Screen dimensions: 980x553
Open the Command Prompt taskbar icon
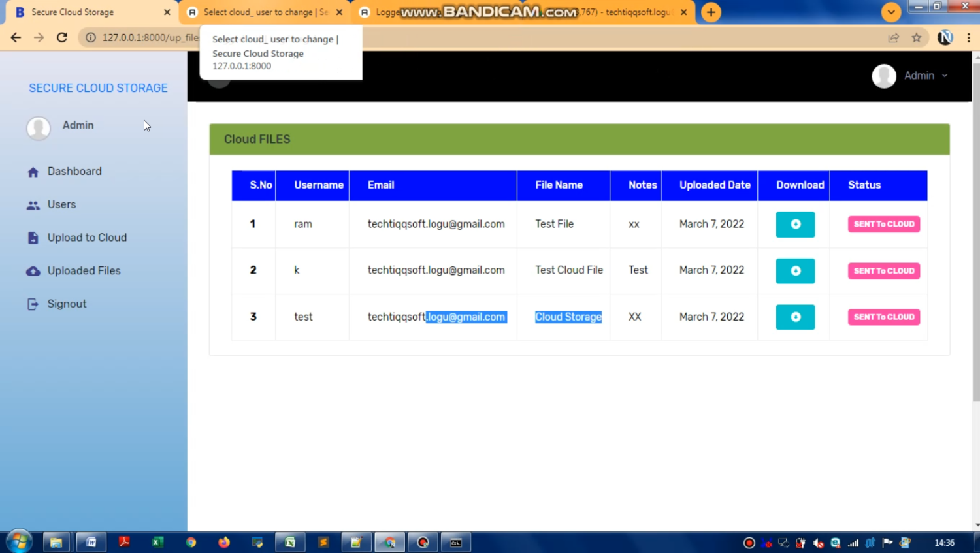[x=456, y=543]
